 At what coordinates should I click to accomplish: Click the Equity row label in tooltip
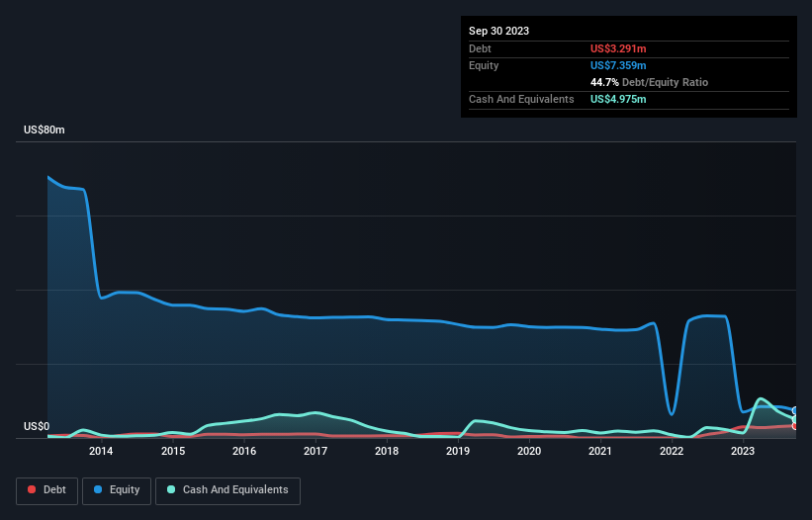tap(484, 65)
